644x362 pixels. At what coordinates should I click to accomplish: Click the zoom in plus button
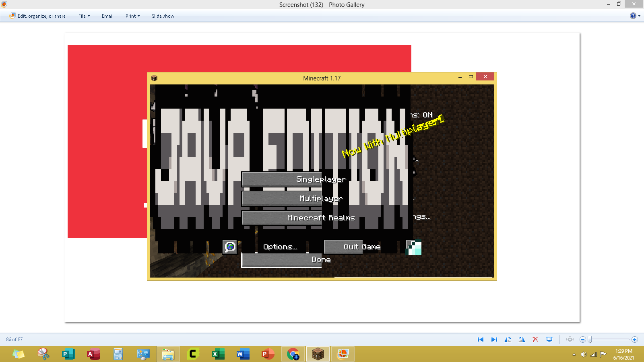[x=635, y=339]
